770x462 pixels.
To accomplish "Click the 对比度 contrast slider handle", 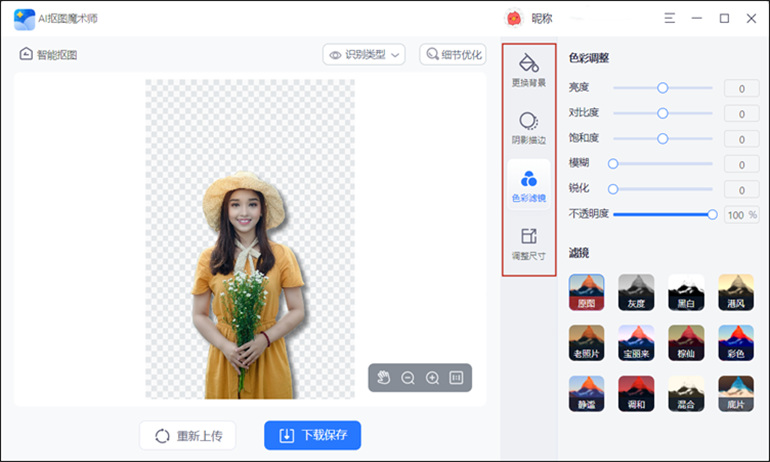I will pos(662,113).
